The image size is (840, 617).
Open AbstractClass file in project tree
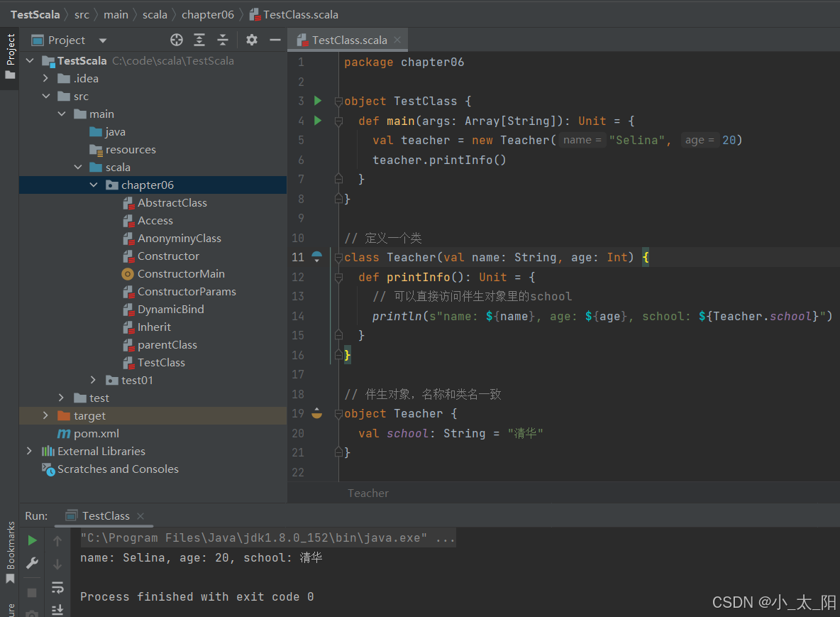tap(165, 202)
